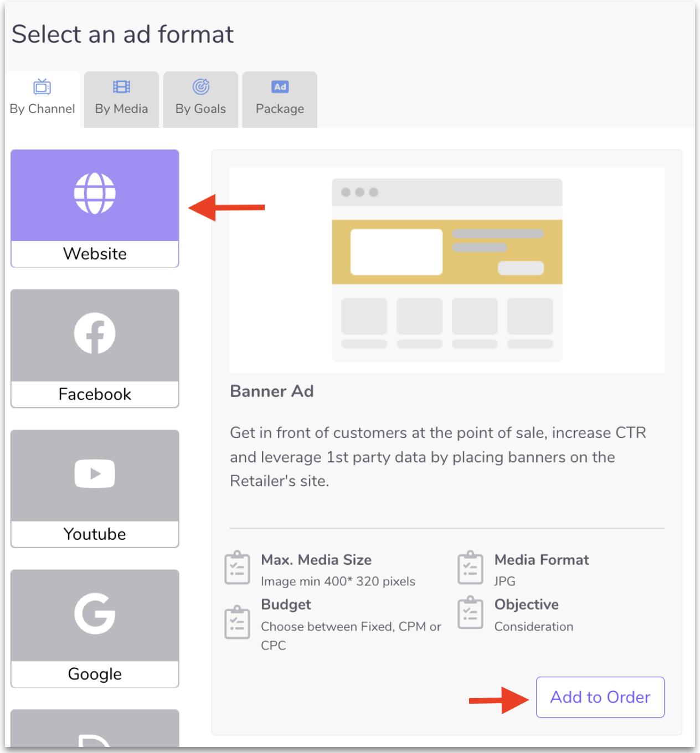
Task: Click the clipboard icon beside Media Format
Action: [470, 568]
